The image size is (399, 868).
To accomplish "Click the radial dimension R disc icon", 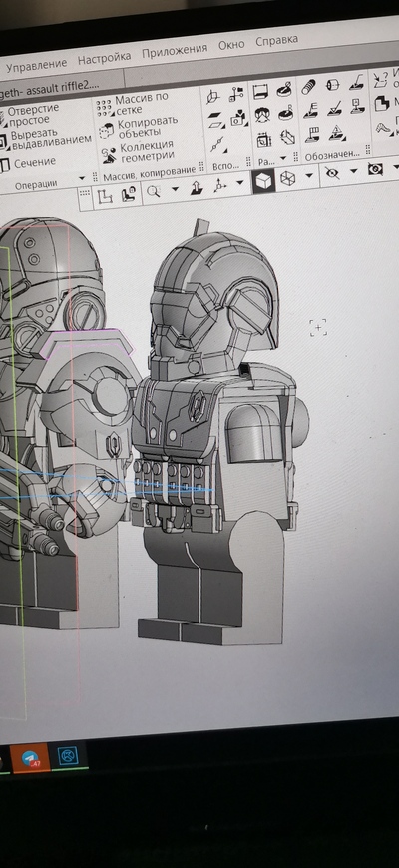I will point(286,112).
